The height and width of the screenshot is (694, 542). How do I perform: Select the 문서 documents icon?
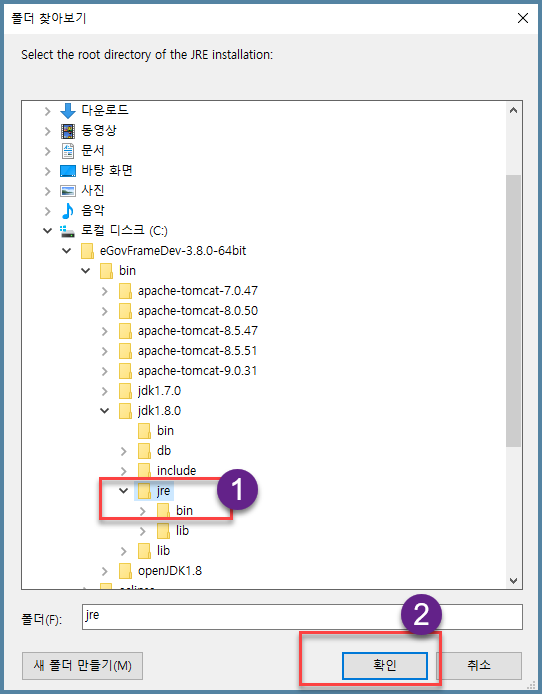point(68,150)
